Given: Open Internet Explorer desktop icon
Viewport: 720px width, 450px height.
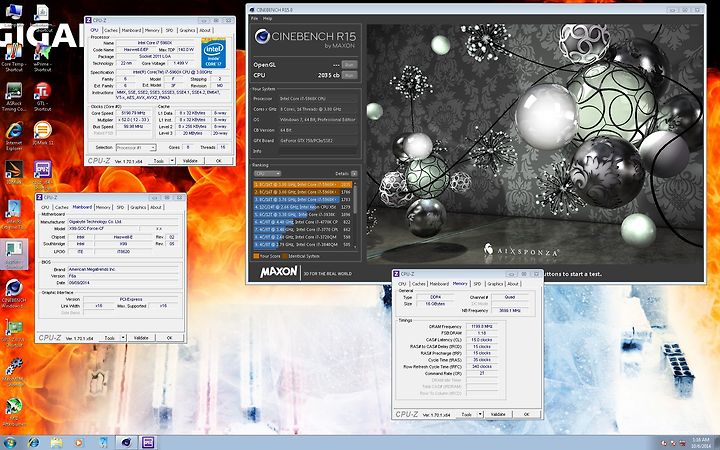Looking at the screenshot, I should point(14,136).
